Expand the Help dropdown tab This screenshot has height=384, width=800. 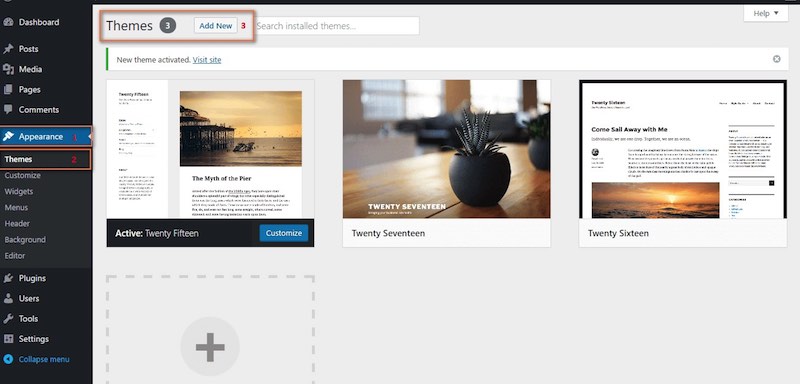click(x=766, y=13)
